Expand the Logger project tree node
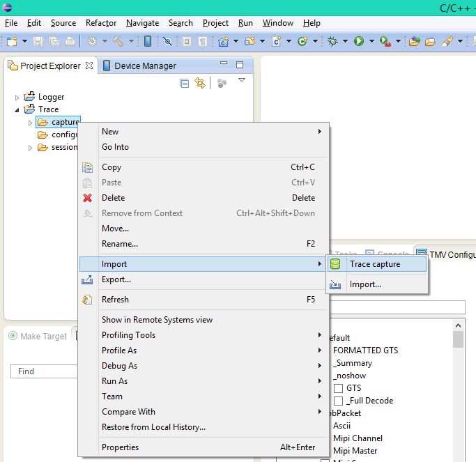This screenshot has height=462, width=476. 17,98
